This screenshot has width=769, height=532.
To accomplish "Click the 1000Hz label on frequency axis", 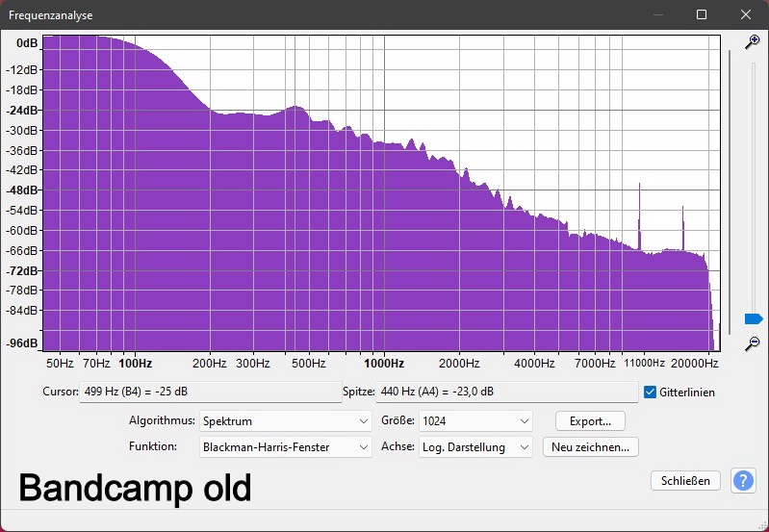I will [384, 364].
